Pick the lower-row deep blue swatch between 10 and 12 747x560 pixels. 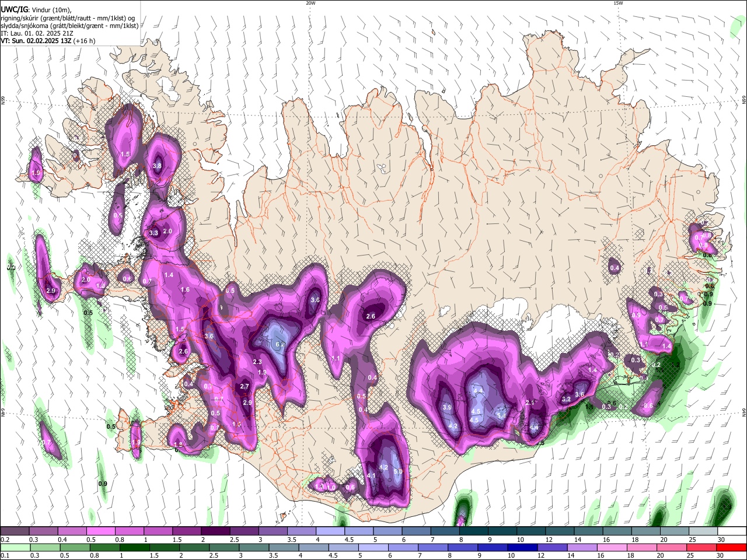click(x=522, y=547)
